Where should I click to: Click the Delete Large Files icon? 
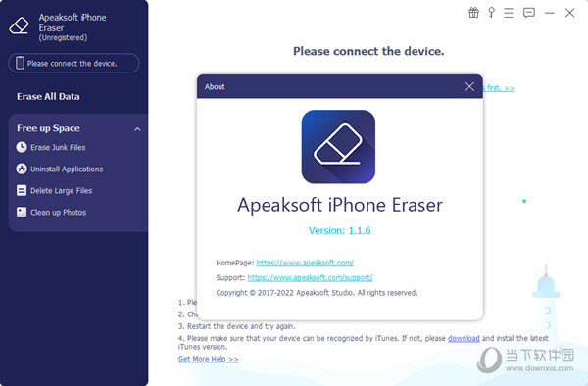(x=22, y=190)
